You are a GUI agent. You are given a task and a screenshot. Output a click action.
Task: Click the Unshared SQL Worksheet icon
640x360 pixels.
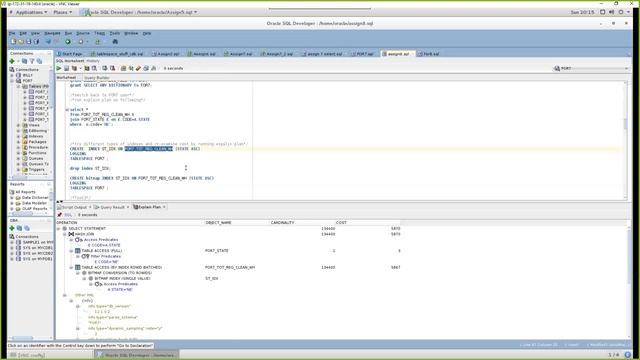(123, 69)
